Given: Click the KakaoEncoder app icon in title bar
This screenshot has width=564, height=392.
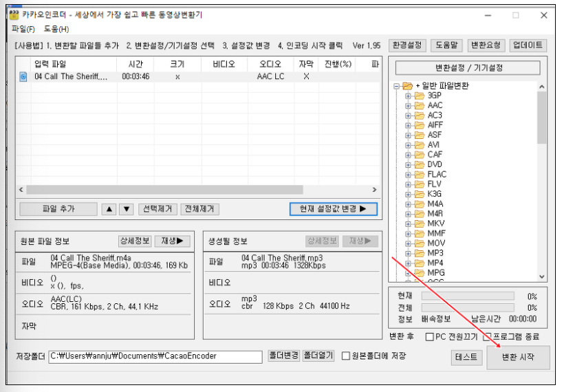Looking at the screenshot, I should (x=14, y=14).
